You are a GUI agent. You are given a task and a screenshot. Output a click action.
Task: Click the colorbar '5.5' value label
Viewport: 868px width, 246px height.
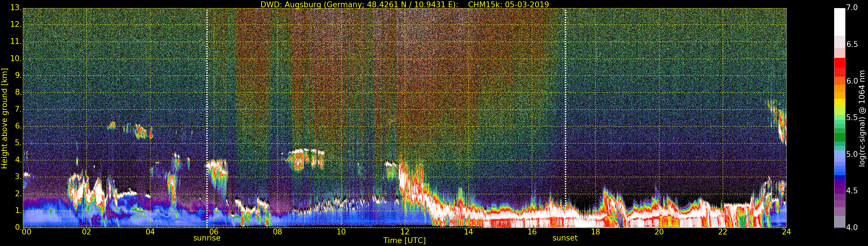pyautogui.click(x=852, y=117)
